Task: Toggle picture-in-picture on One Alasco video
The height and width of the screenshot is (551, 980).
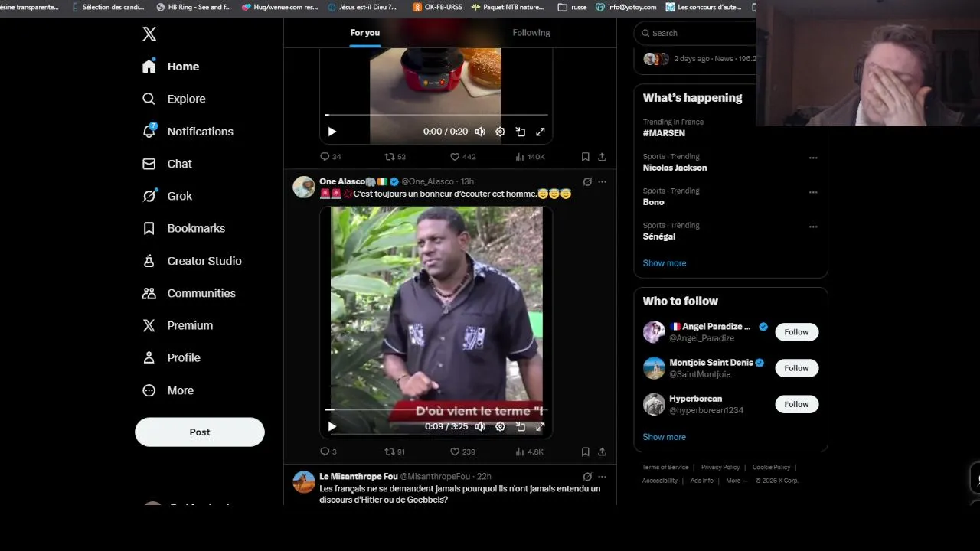Action: pyautogui.click(x=521, y=426)
